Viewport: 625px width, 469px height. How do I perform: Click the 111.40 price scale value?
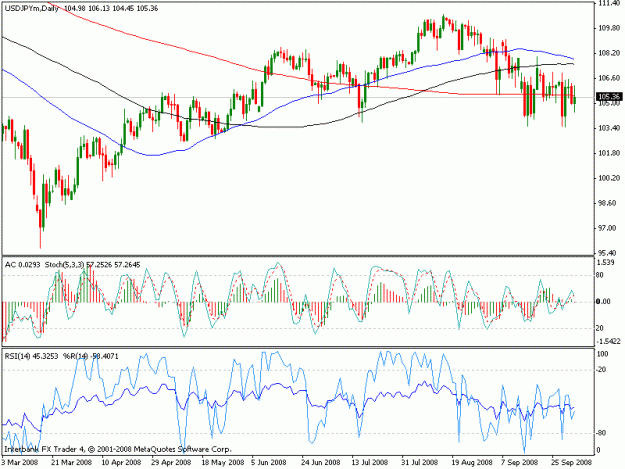pos(609,3)
